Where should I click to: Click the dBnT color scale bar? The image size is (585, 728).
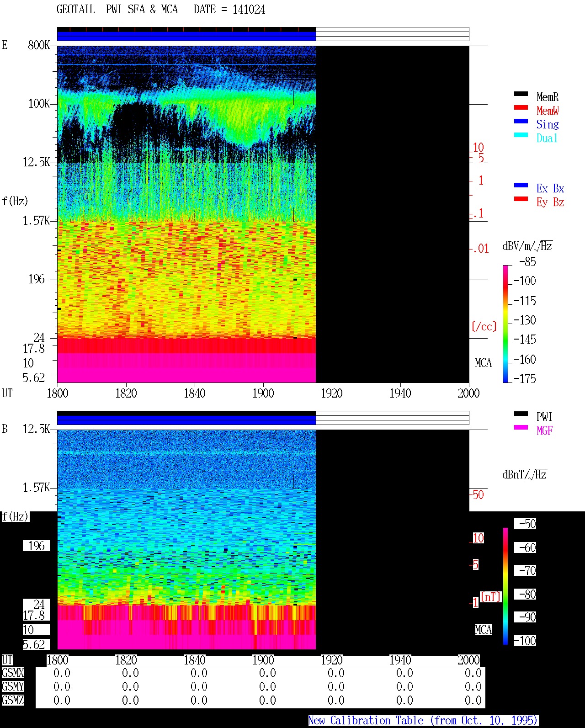[x=505, y=586]
